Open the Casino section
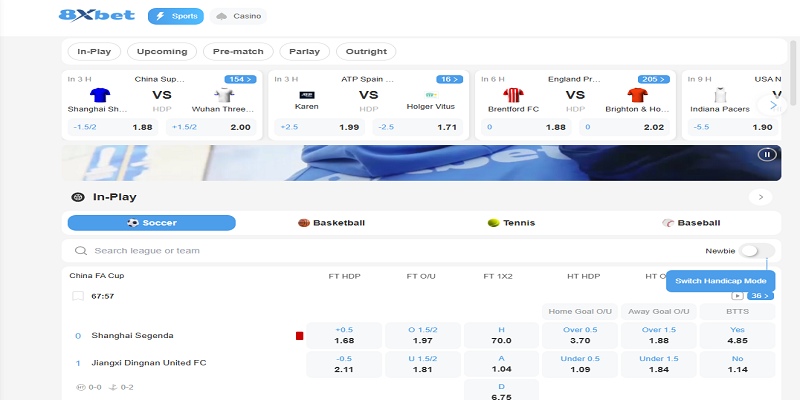This screenshot has height=400, width=800. click(238, 16)
